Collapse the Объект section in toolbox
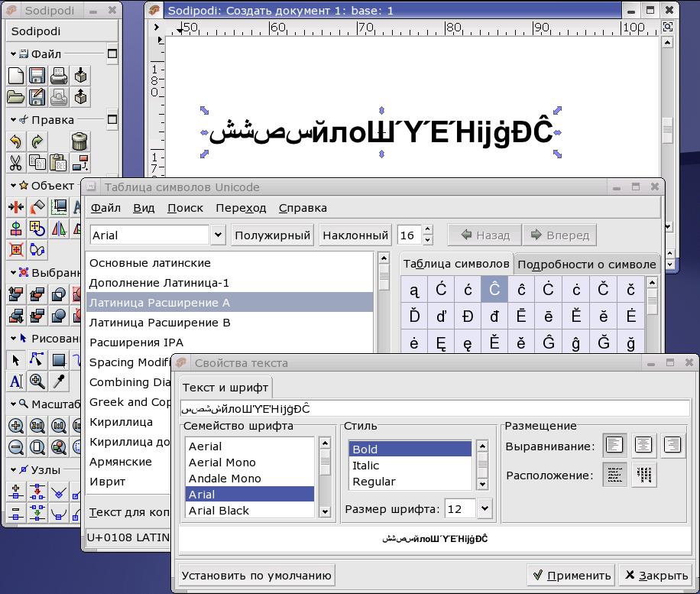Image resolution: width=700 pixels, height=594 pixels. click(x=14, y=185)
